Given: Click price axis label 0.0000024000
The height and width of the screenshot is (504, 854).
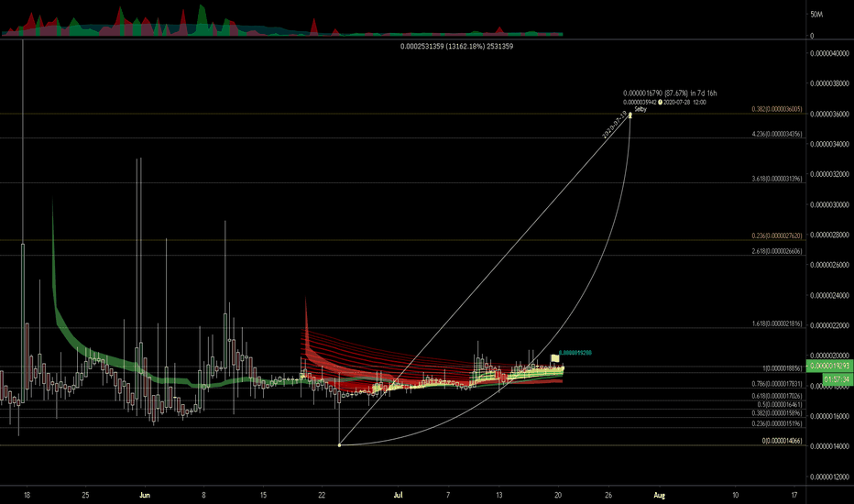Looking at the screenshot, I should [x=829, y=295].
